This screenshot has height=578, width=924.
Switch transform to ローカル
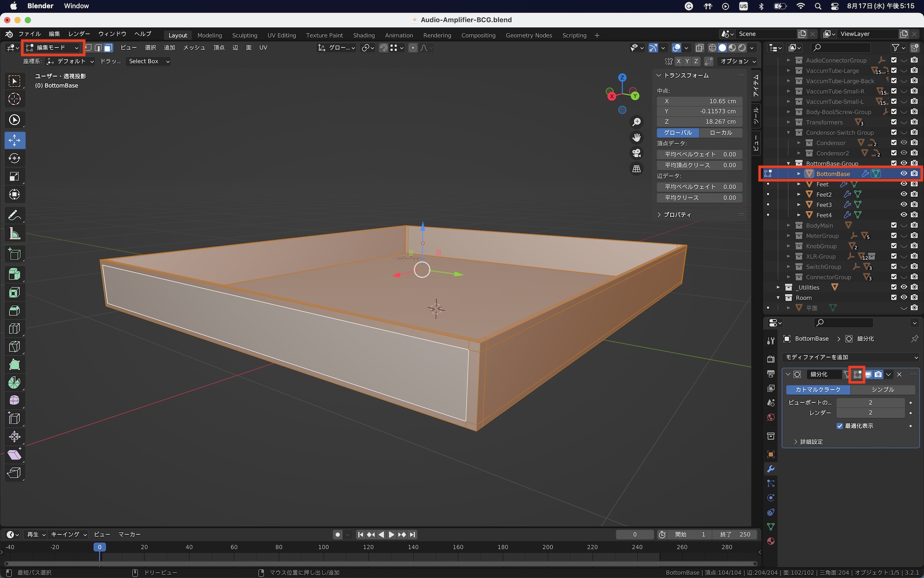coord(721,133)
